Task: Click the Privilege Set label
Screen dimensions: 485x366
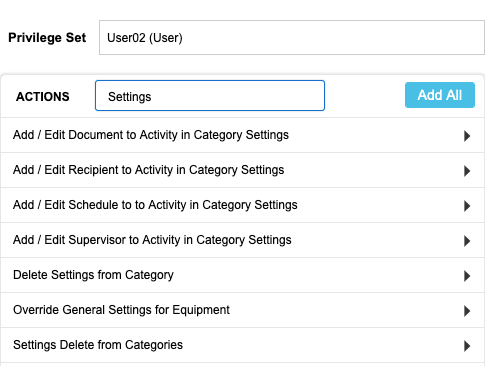Action: point(47,38)
